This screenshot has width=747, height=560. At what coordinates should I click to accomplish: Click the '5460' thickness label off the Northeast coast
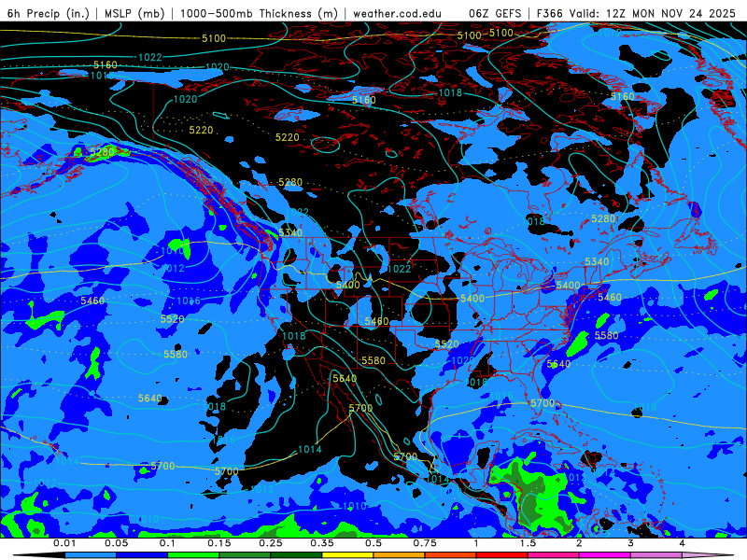click(x=610, y=297)
